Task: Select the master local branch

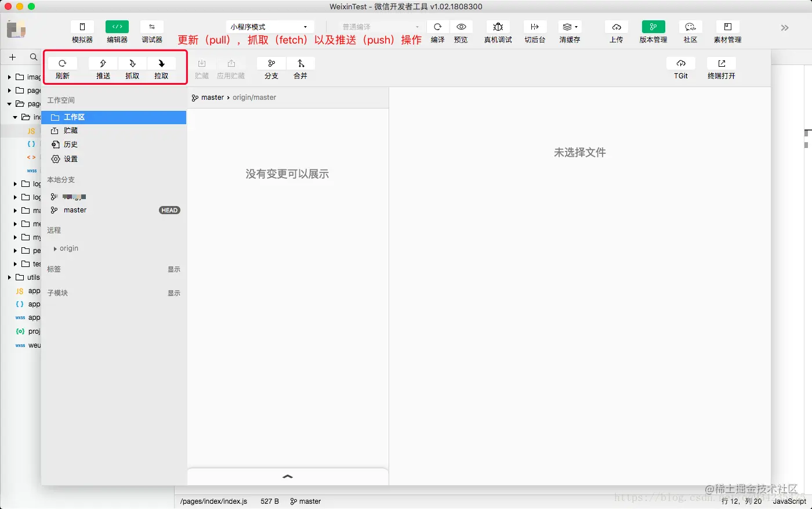Action: 114,210
